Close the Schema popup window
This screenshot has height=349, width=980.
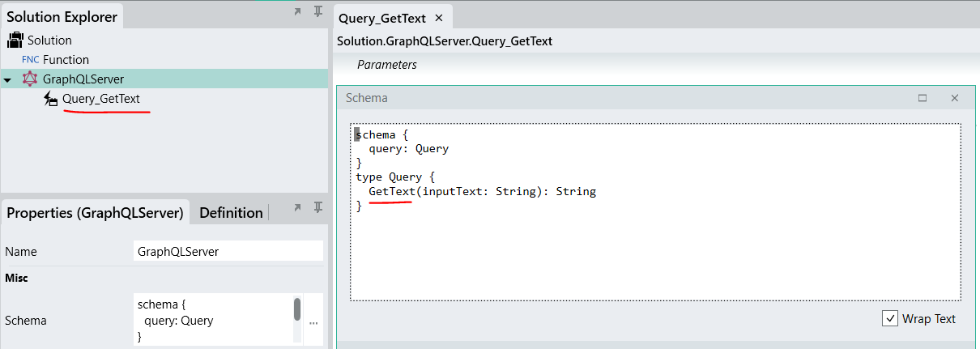(x=954, y=98)
